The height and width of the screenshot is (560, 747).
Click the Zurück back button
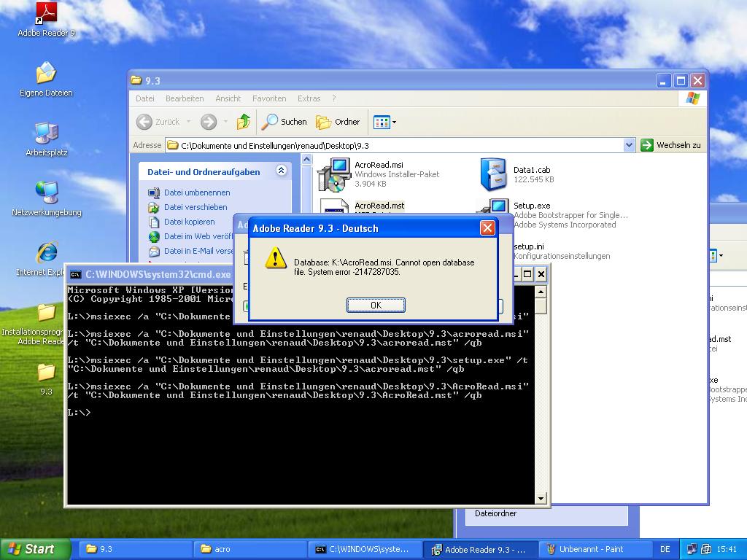[x=158, y=122]
